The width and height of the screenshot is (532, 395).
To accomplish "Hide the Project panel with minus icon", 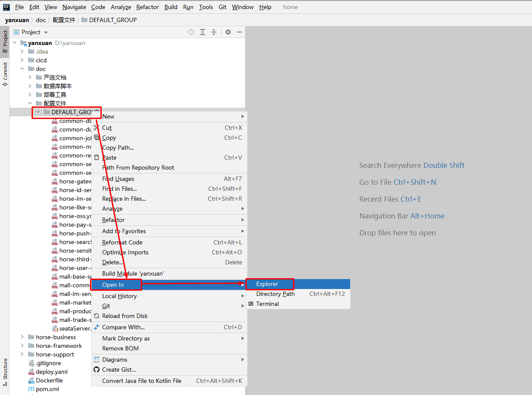I will click(239, 32).
